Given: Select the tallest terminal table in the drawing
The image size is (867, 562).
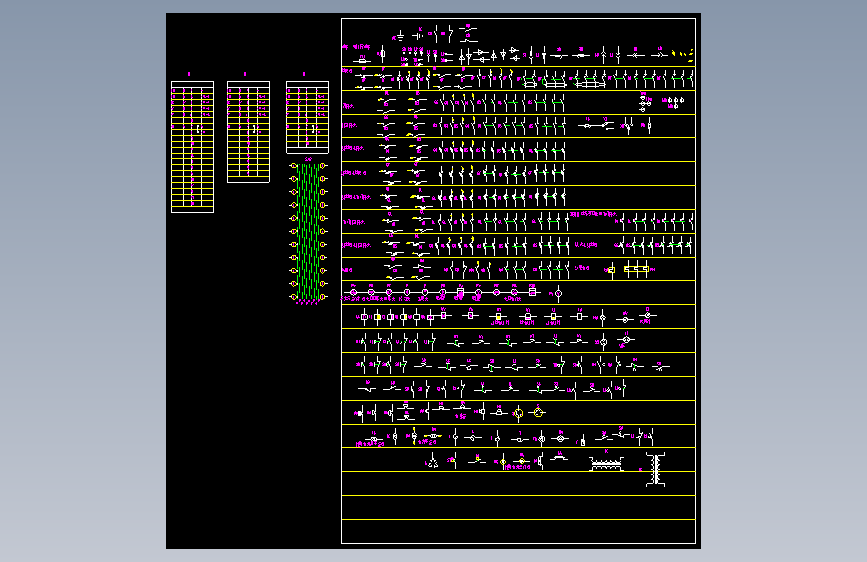Looking at the screenshot, I should pos(192,147).
